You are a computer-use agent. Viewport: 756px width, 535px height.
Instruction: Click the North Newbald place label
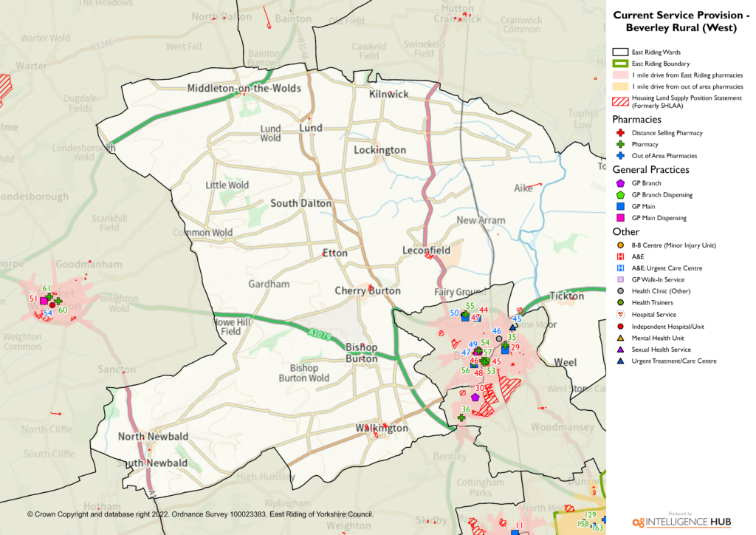click(153, 436)
